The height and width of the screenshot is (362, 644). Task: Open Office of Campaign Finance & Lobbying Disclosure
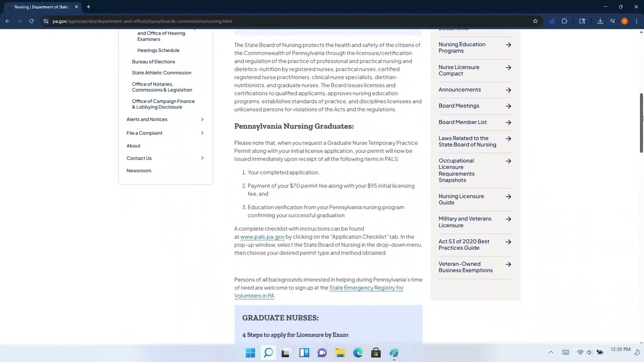pos(163,104)
